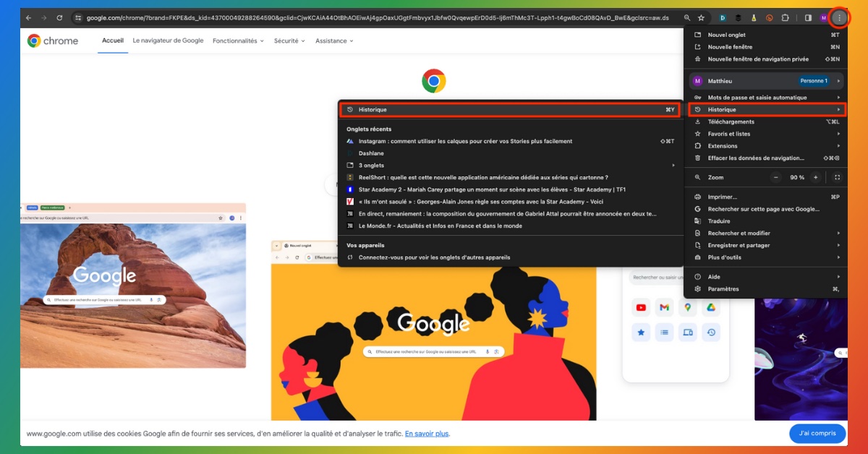
Task: Open Téléchargements from the Chrome menu
Action: (x=765, y=122)
